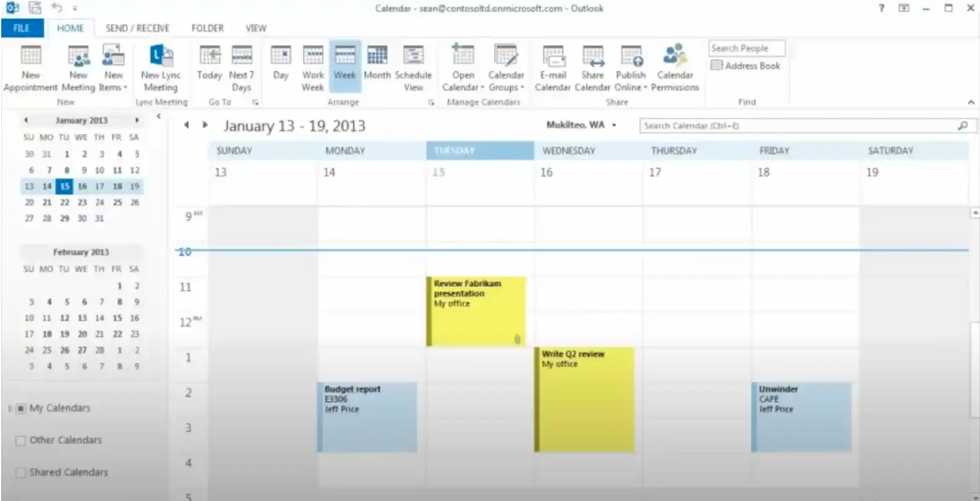Select the Work Week view
Image resolution: width=980 pixels, height=501 pixels.
tap(313, 68)
